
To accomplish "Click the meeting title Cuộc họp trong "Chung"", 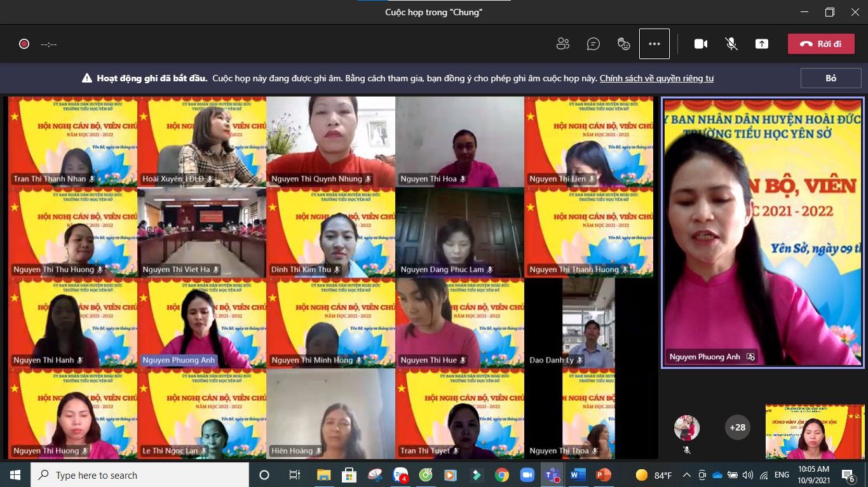I will pyautogui.click(x=434, y=12).
